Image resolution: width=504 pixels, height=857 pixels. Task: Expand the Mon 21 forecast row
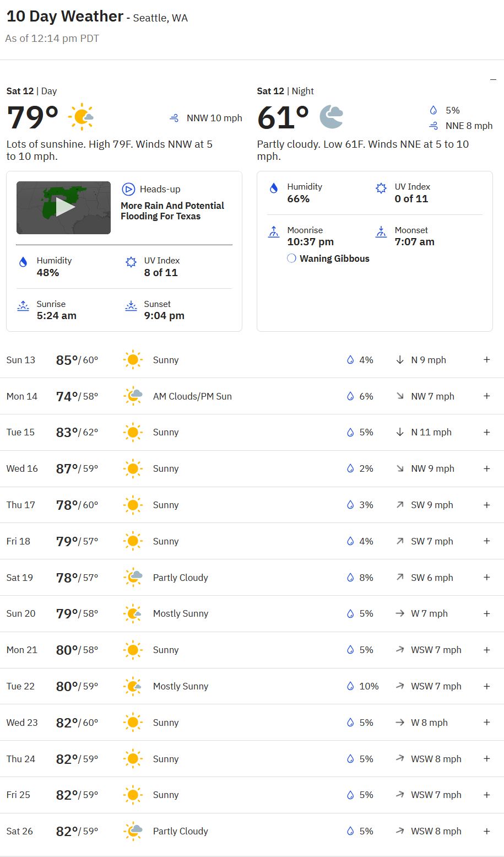(487, 650)
